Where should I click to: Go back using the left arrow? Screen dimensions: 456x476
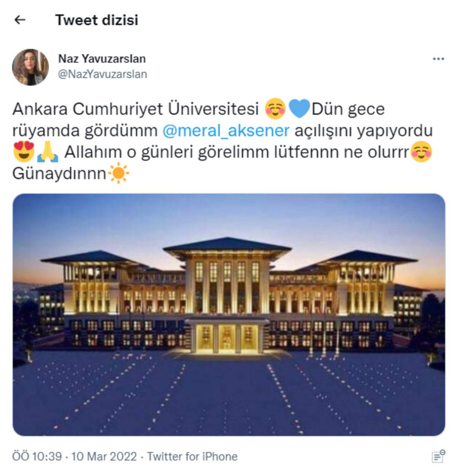point(19,20)
